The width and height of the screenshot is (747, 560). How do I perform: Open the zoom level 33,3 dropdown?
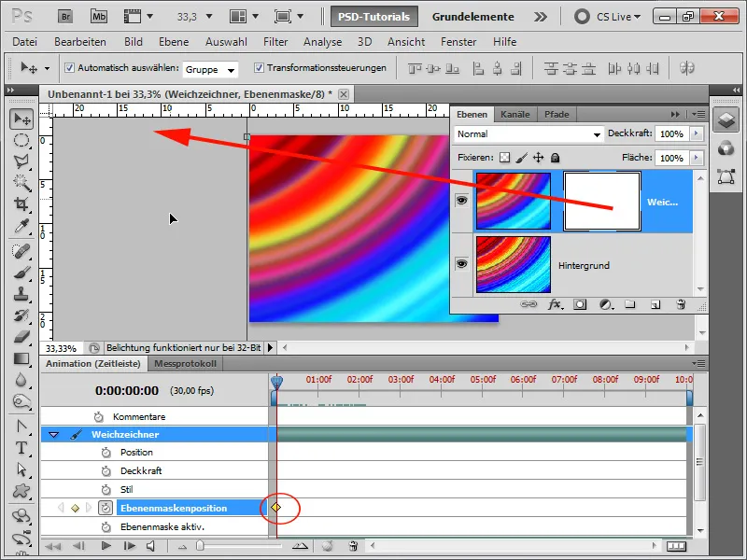pyautogui.click(x=208, y=17)
